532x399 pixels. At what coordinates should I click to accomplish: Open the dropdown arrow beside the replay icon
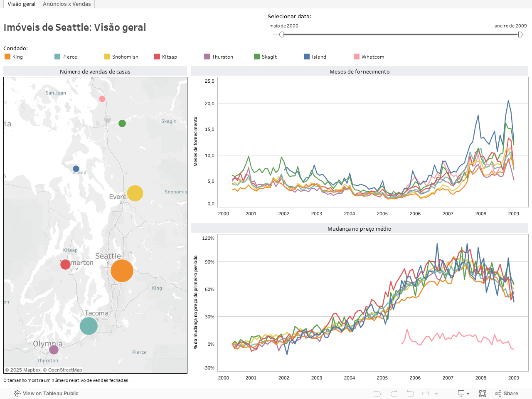click(436, 394)
